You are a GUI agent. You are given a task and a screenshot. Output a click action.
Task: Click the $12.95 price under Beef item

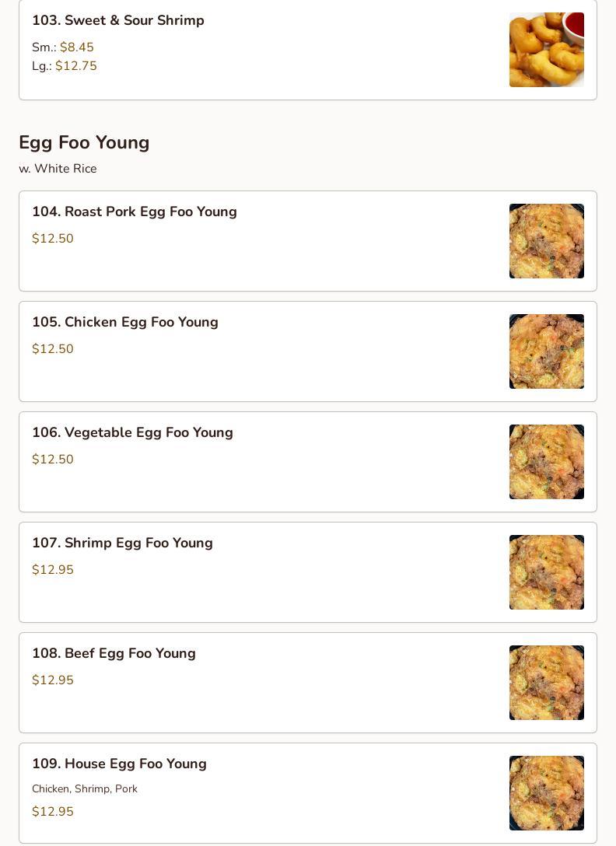click(x=53, y=680)
